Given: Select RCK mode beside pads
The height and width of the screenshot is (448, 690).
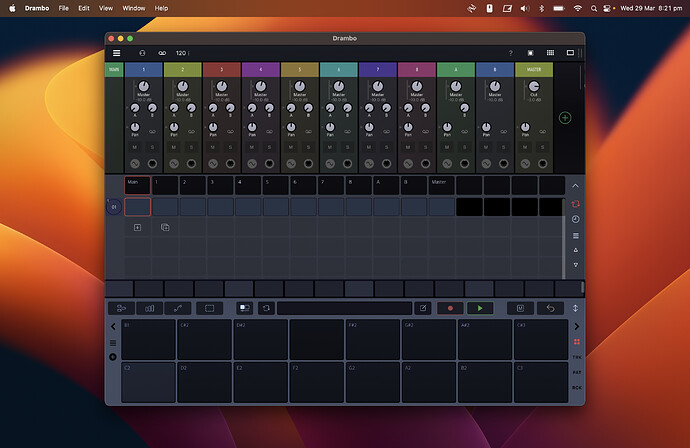Looking at the screenshot, I should point(576,388).
